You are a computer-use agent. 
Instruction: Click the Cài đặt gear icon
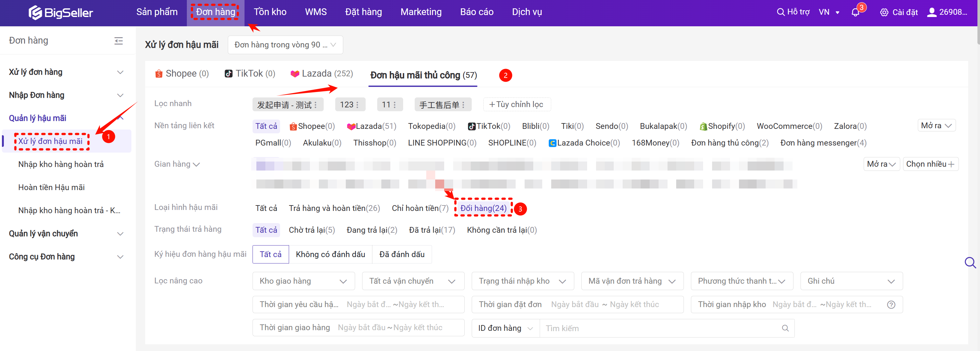click(x=884, y=13)
